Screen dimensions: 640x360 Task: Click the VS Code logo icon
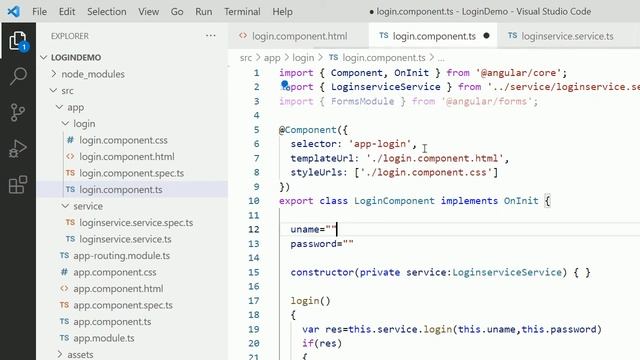[13, 11]
